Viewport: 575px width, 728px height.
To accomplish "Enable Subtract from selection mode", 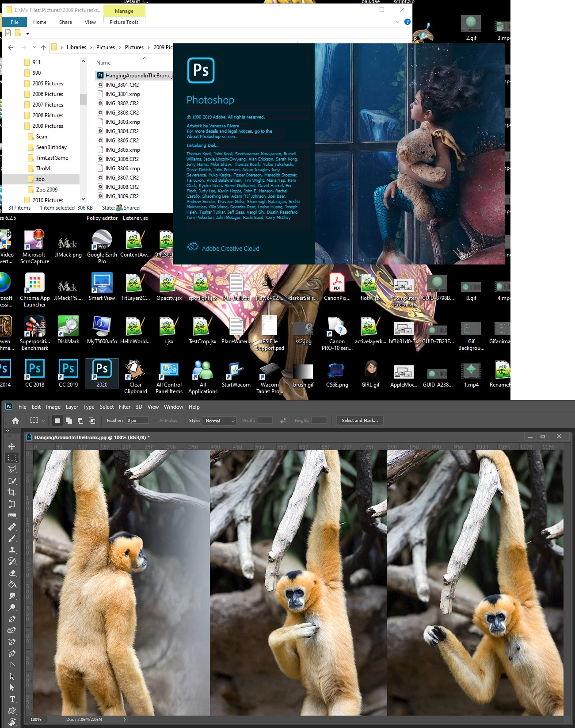I will 80,421.
